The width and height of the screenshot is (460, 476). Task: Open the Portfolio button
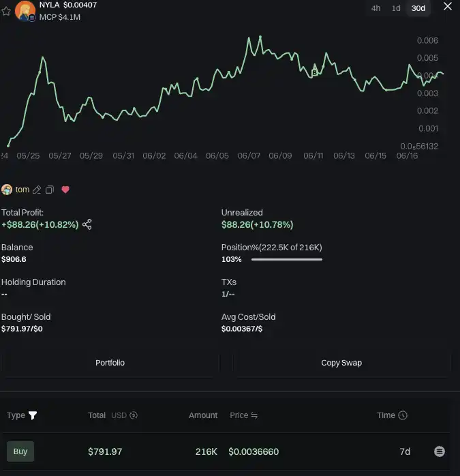[110, 363]
